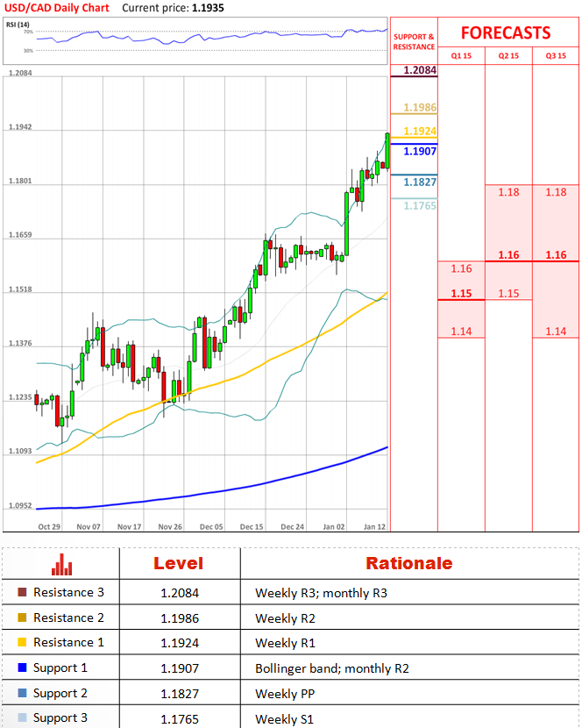582x728 pixels.
Task: Click the Jan 12 date axis label
Action: [x=374, y=526]
